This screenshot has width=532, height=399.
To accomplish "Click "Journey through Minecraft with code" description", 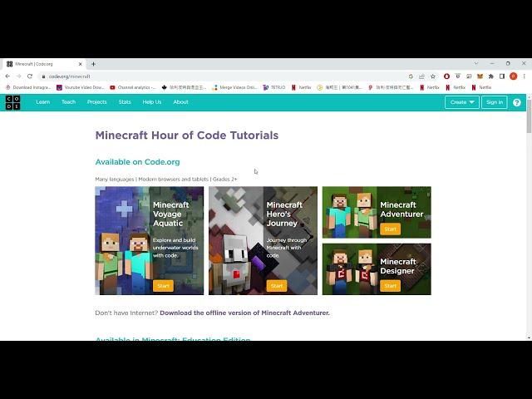I will [287, 248].
